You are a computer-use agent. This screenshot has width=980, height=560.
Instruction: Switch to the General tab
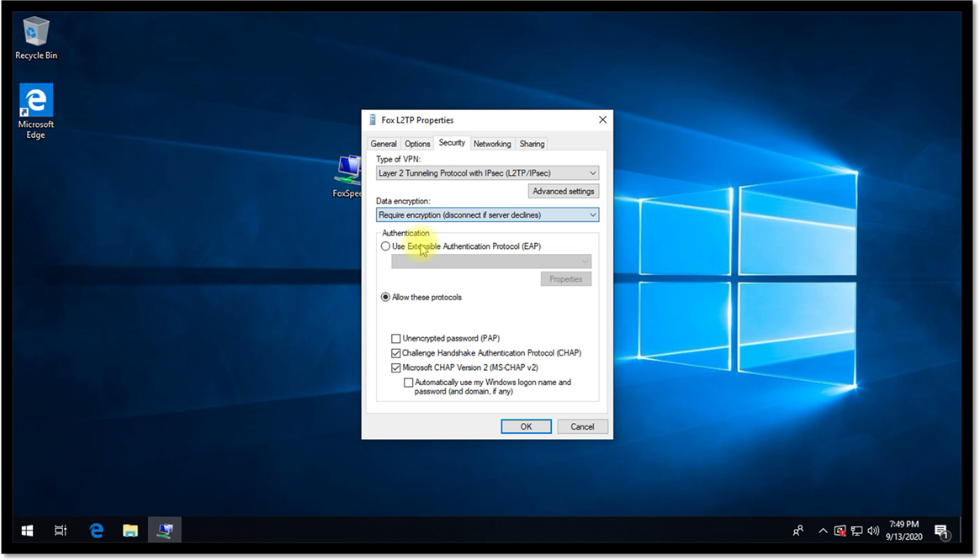coord(384,144)
